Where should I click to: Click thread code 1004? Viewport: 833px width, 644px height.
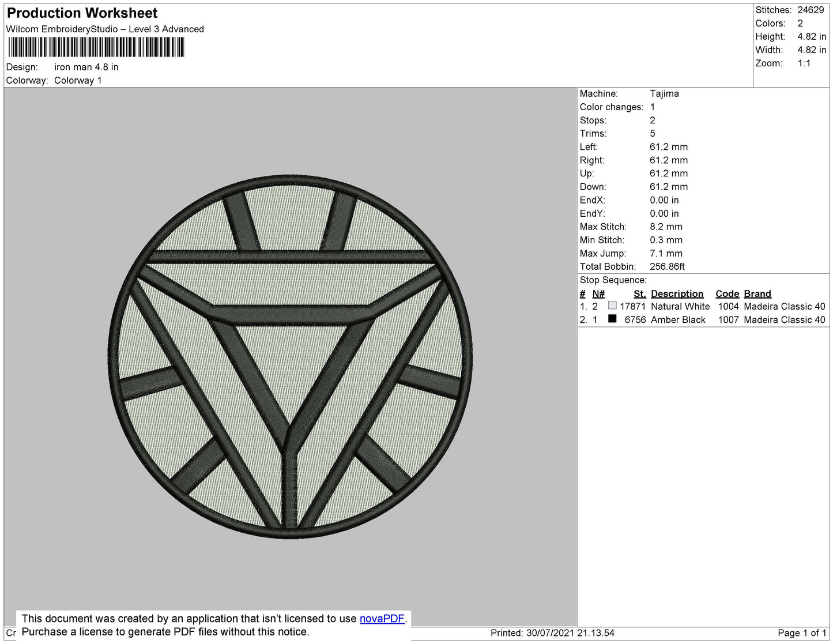click(x=728, y=306)
